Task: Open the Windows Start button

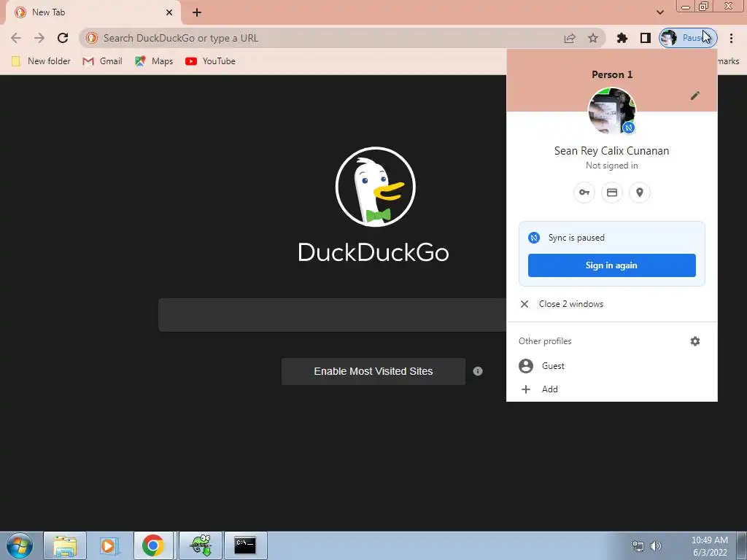Action: [x=20, y=545]
